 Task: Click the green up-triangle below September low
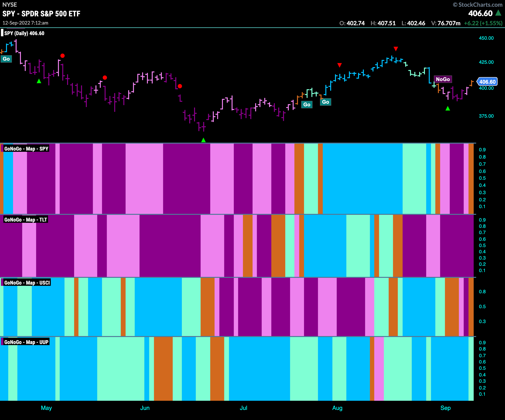click(448, 108)
